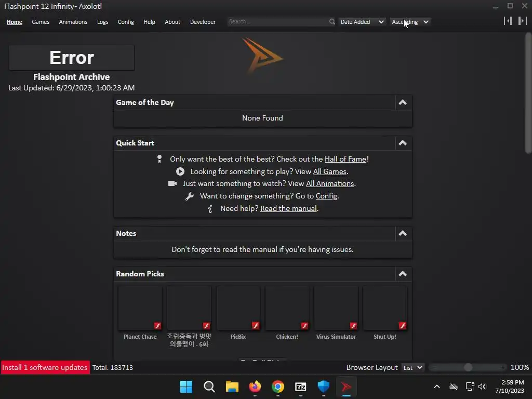The height and width of the screenshot is (399, 532).
Task: Open the Logs tab
Action: point(102,22)
